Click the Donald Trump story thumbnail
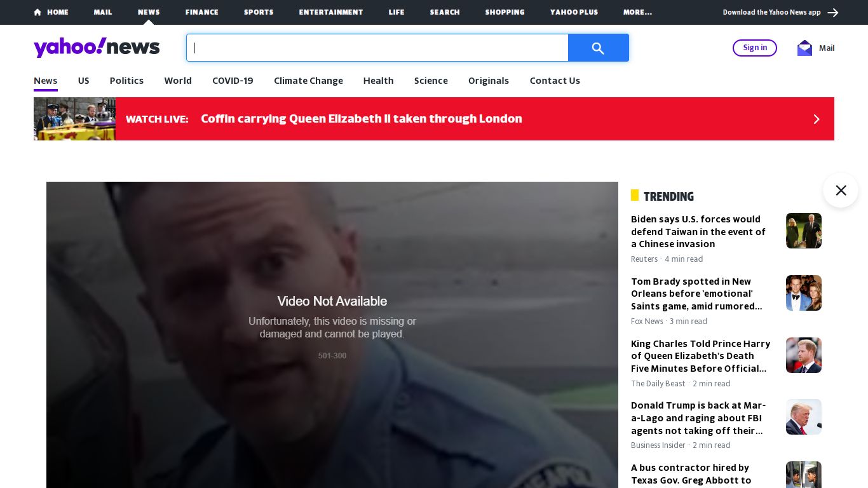Image resolution: width=868 pixels, height=488 pixels. coord(804,417)
